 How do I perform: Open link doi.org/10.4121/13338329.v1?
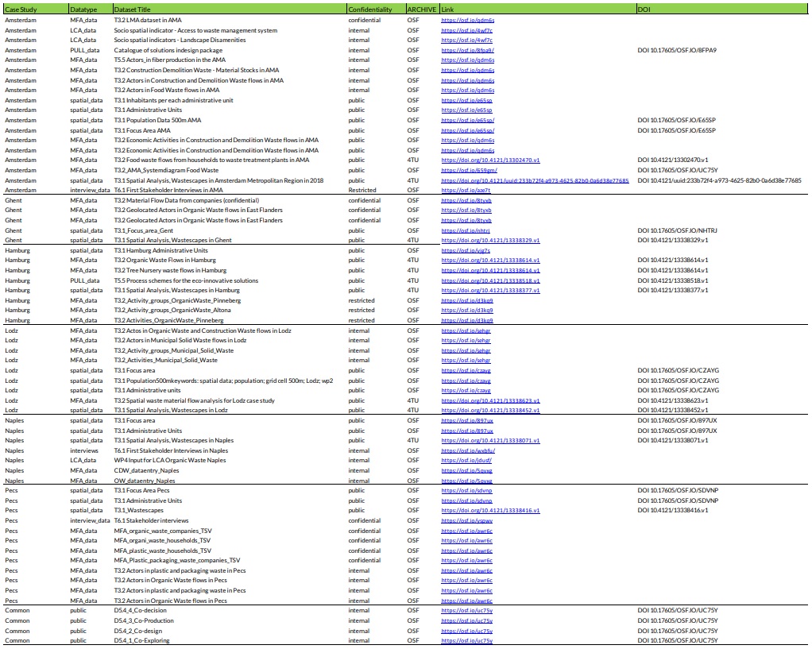(x=490, y=241)
